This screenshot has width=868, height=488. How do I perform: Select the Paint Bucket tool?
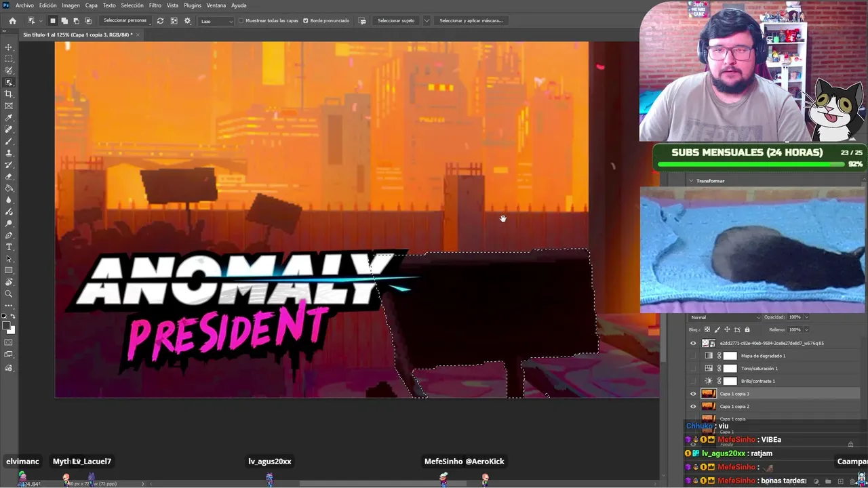click(x=9, y=188)
